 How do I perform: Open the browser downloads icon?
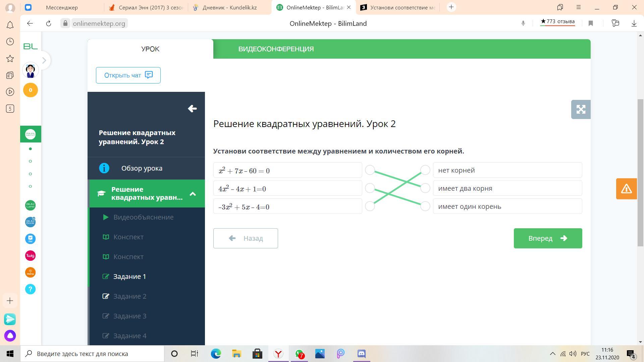(x=634, y=23)
